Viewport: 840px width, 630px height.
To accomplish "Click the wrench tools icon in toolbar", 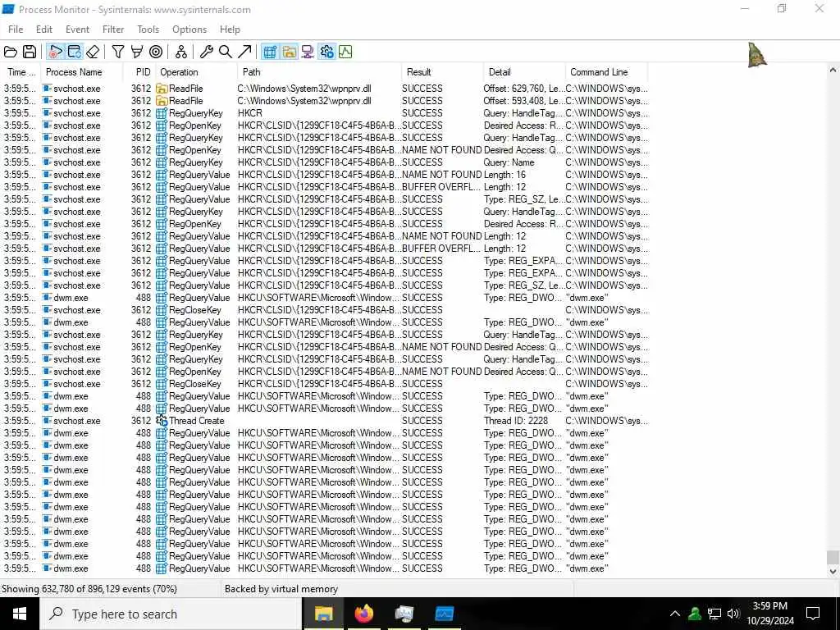I will pyautogui.click(x=206, y=52).
